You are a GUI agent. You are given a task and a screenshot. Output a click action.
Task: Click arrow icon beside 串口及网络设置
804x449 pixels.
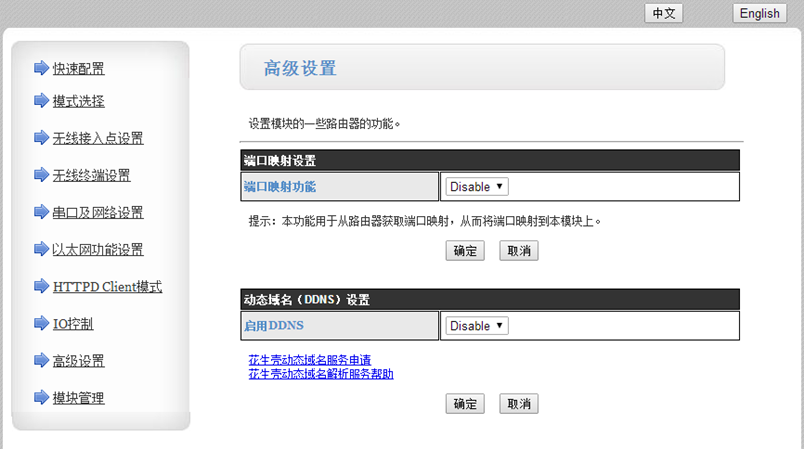[x=41, y=212]
